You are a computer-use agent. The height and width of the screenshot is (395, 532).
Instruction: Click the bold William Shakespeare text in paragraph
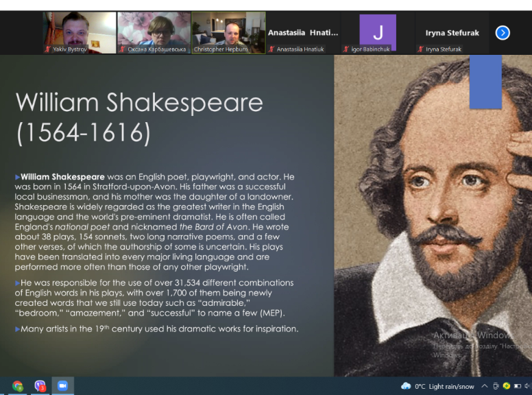63,177
